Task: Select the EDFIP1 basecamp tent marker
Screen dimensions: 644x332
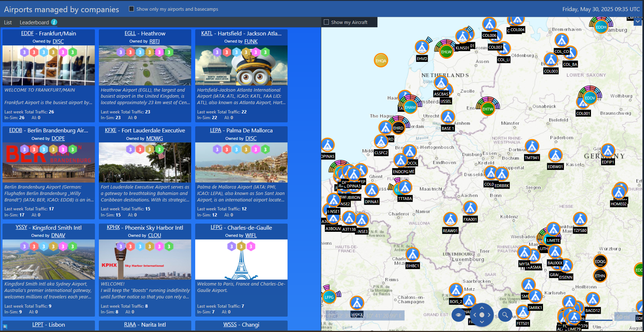Action: tap(608, 151)
